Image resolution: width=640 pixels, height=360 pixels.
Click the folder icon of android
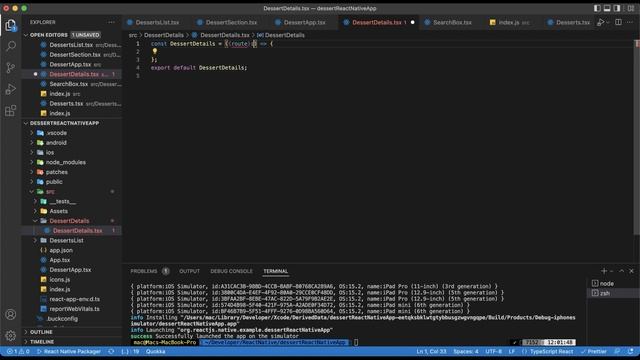(40, 142)
